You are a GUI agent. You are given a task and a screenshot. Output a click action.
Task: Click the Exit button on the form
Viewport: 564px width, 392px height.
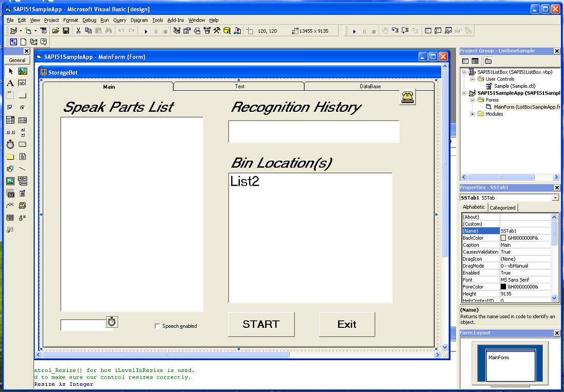pos(347,324)
